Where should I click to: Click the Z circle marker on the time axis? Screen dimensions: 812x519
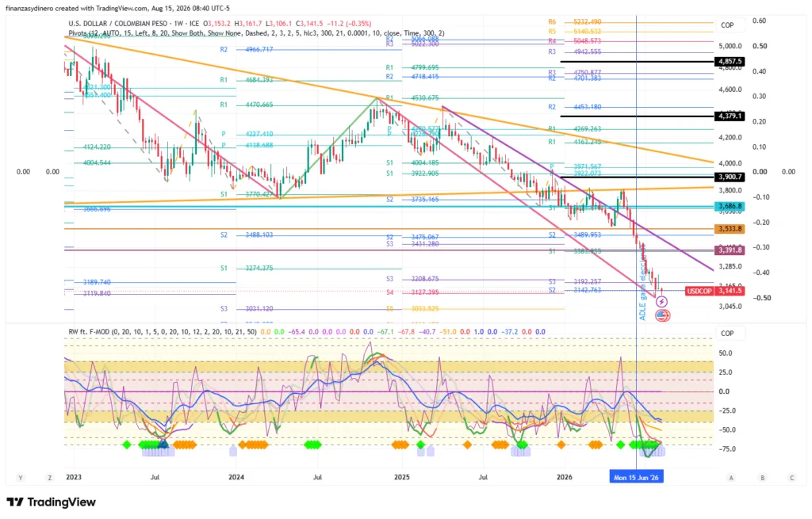coord(50,478)
